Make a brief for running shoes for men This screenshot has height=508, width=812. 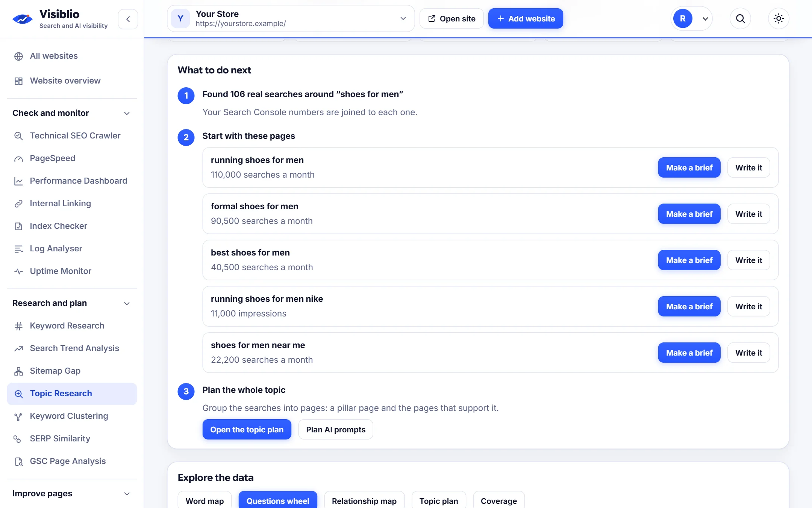click(689, 167)
